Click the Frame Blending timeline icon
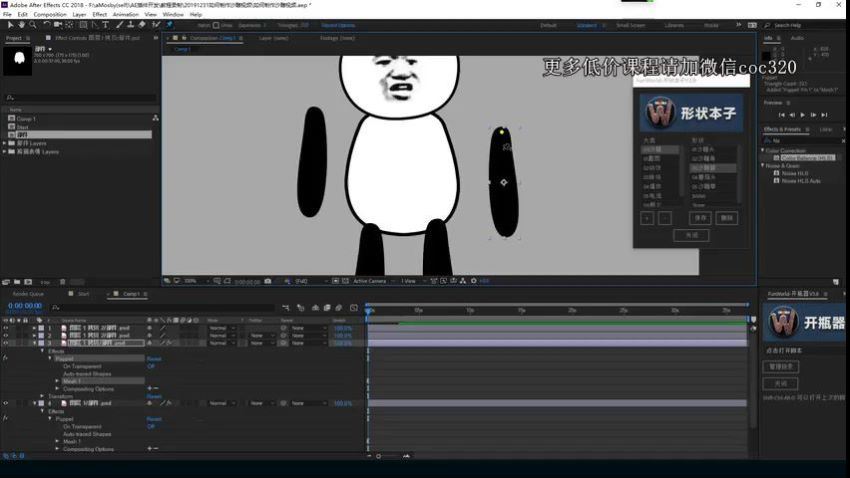The height and width of the screenshot is (478, 850). (x=327, y=308)
